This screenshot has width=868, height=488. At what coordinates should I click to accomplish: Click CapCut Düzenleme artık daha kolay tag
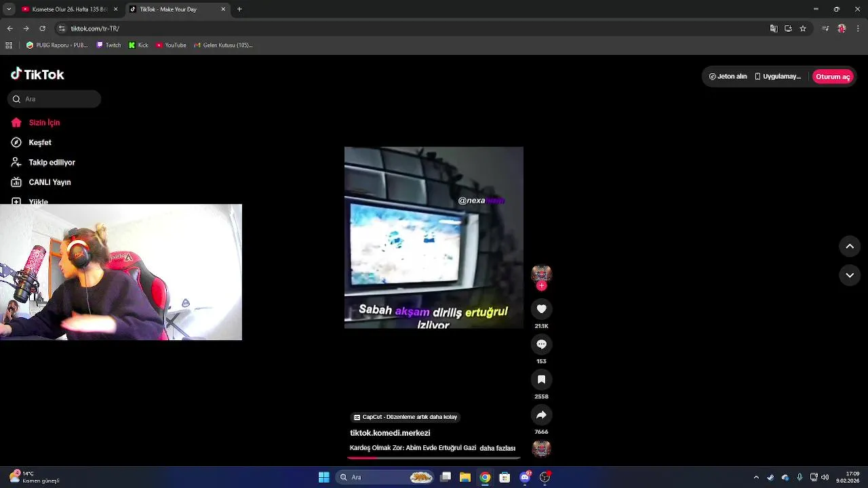[406, 418]
